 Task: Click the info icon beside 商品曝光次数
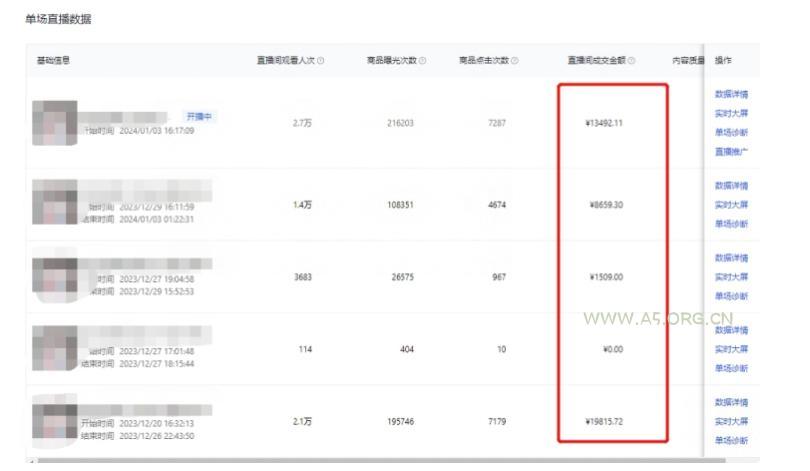tap(423, 60)
